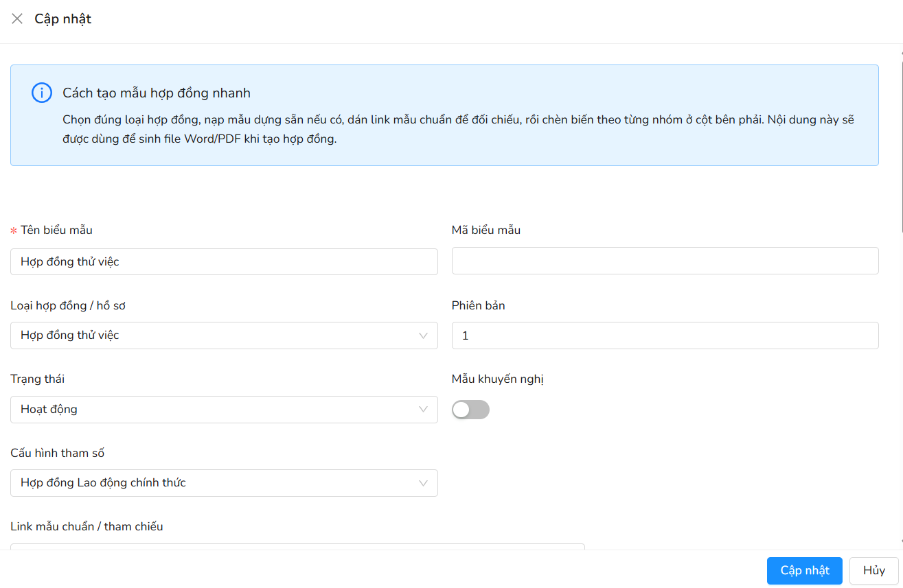Toggle the Mẫu khuyến nghị switch

(470, 410)
